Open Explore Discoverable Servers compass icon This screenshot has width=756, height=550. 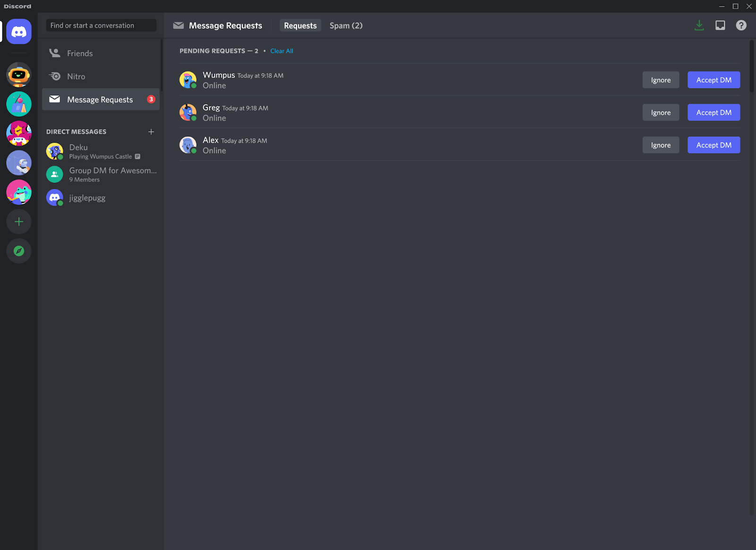(19, 251)
